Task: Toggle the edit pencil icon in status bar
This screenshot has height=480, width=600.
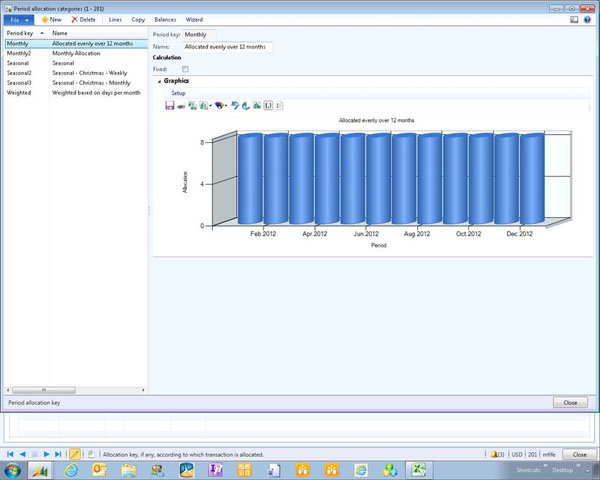Action: (x=75, y=454)
